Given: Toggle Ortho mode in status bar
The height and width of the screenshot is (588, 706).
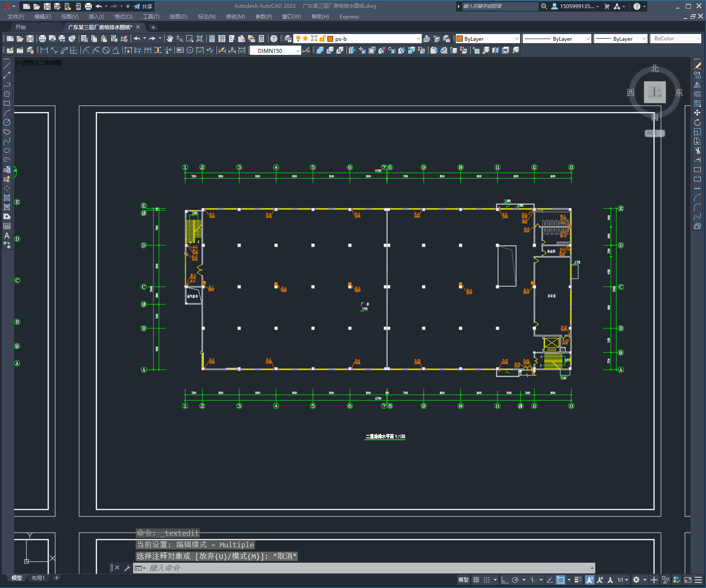Looking at the screenshot, I should [x=505, y=580].
